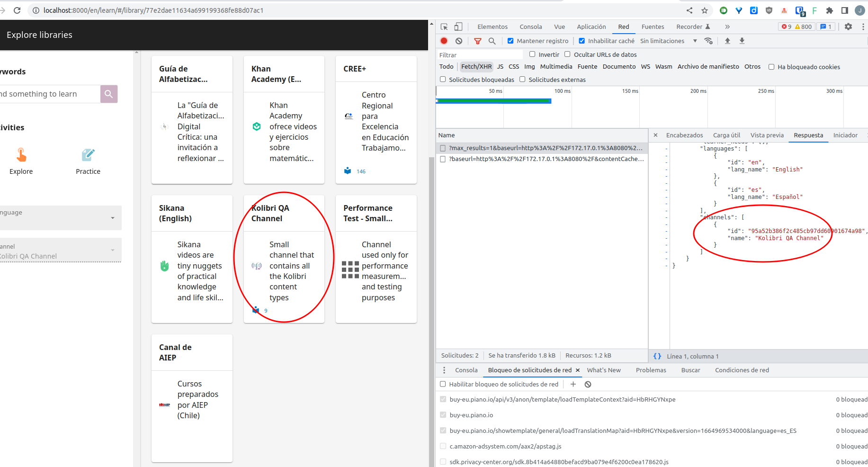
Task: Check Solicitudes externas
Action: pos(522,80)
